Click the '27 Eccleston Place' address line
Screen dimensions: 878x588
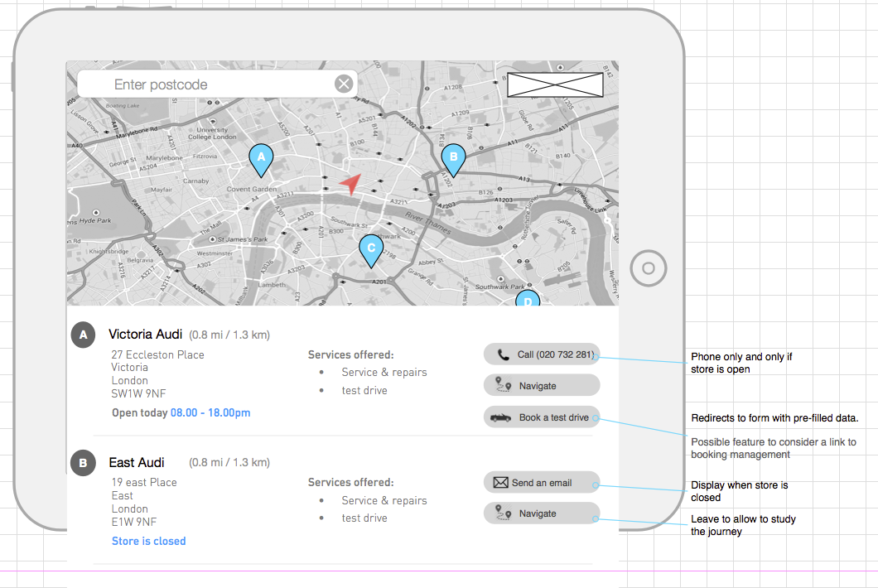[x=158, y=354]
